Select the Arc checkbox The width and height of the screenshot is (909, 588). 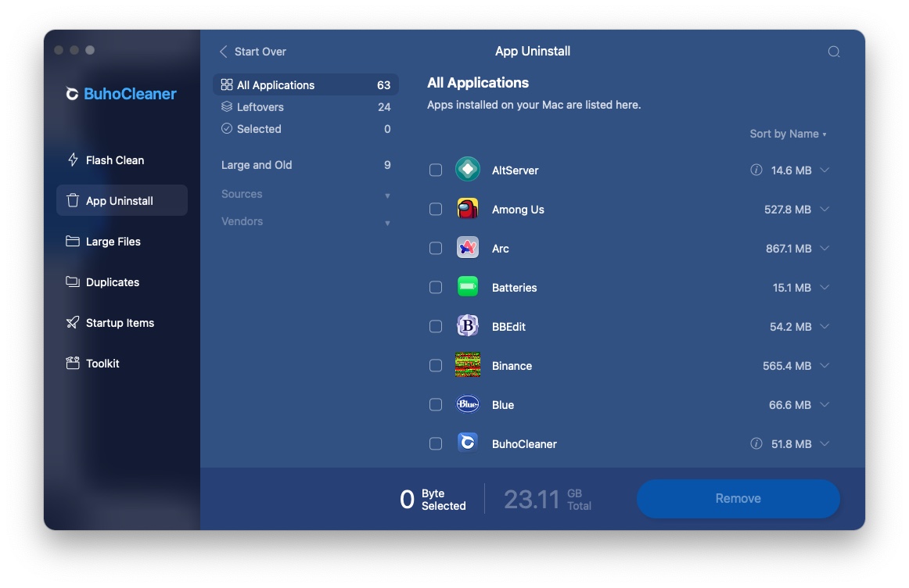pos(436,248)
